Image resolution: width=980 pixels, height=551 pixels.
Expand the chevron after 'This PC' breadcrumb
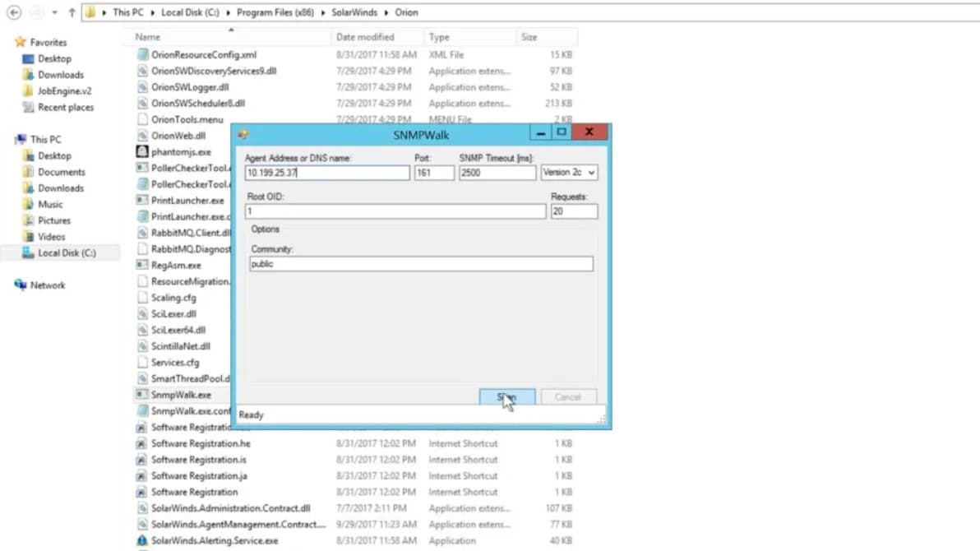tap(152, 12)
